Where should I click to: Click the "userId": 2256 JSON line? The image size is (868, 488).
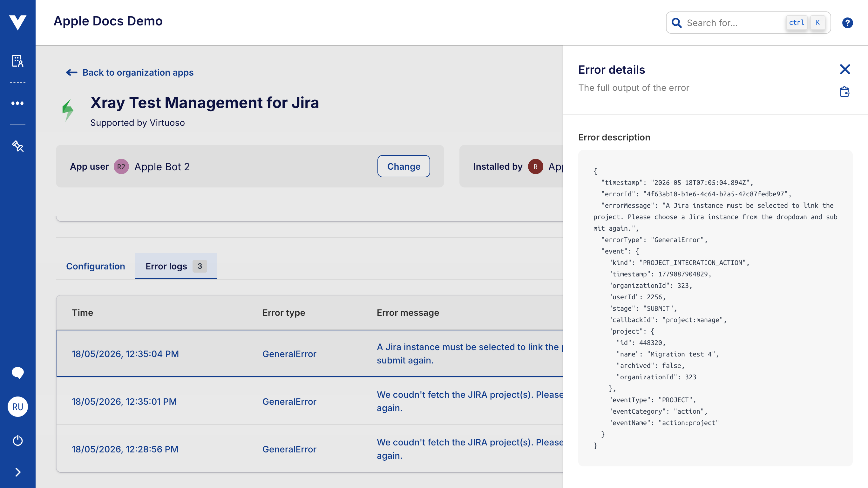click(x=637, y=297)
